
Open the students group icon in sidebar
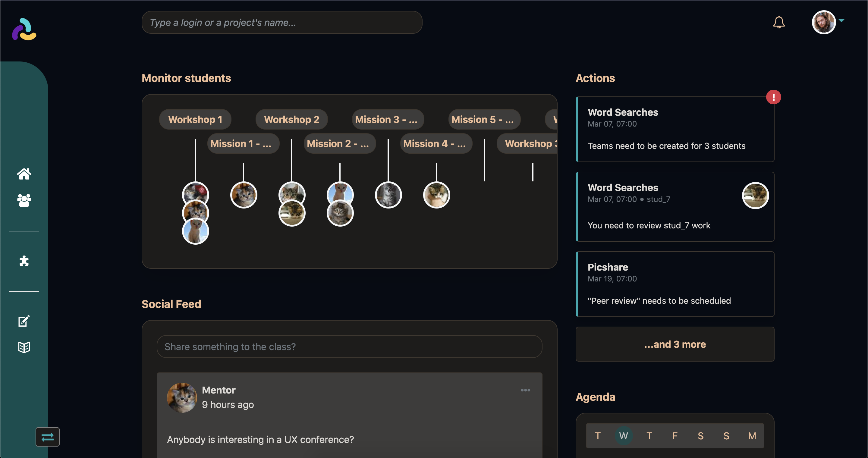(x=24, y=200)
